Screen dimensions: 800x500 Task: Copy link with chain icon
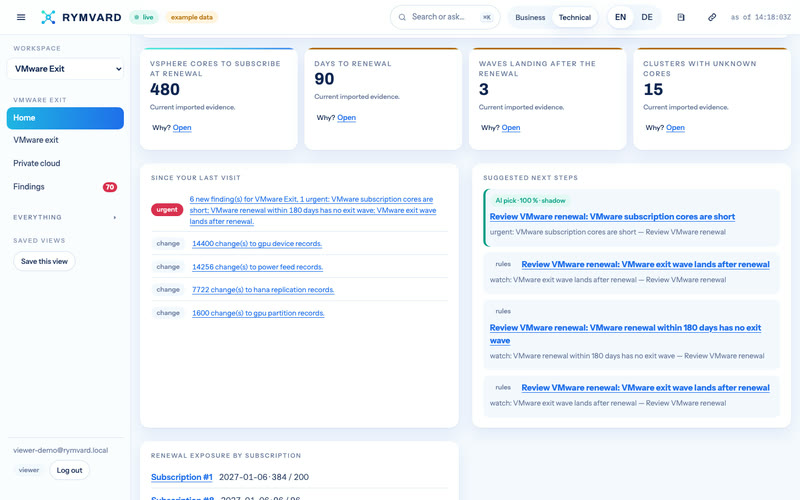[x=712, y=17]
